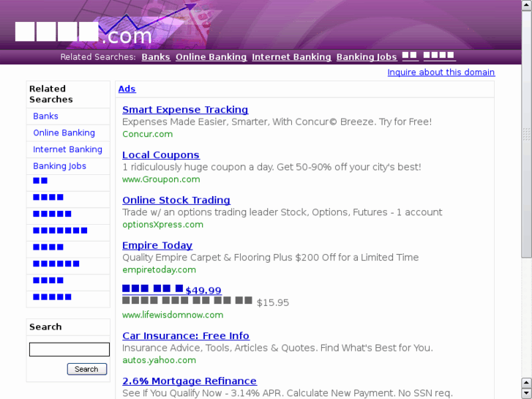
Task: Click the $15.95 price text
Action: [x=273, y=302]
